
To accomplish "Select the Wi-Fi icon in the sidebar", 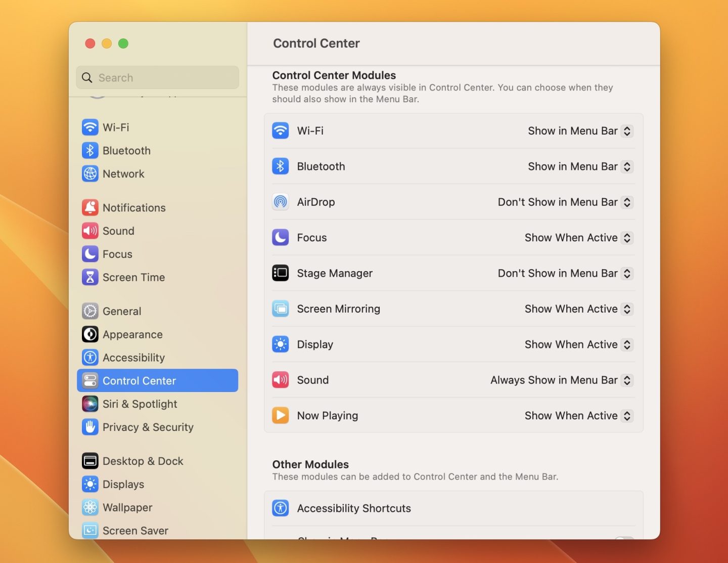I will [90, 127].
